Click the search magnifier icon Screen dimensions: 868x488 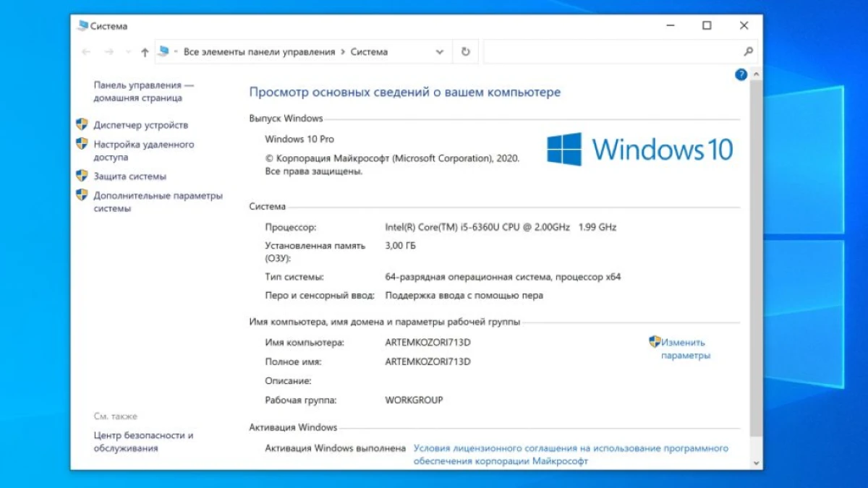tap(748, 52)
